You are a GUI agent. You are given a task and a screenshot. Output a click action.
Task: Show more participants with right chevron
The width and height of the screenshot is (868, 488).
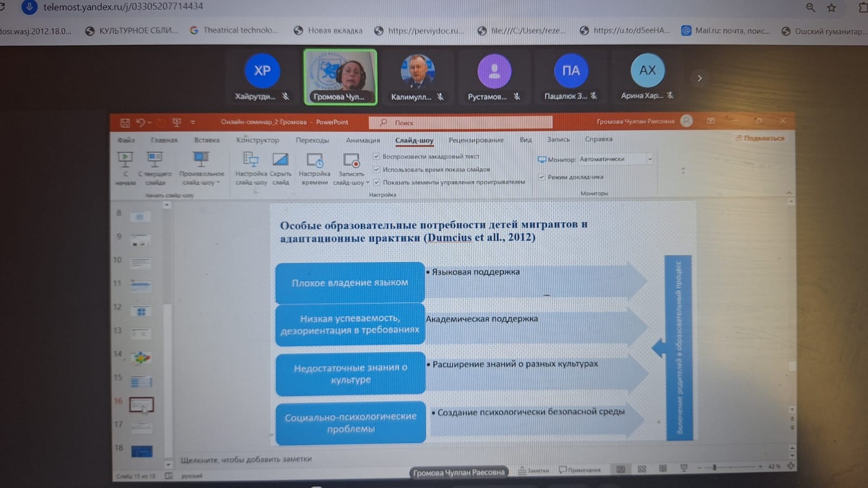tap(699, 78)
